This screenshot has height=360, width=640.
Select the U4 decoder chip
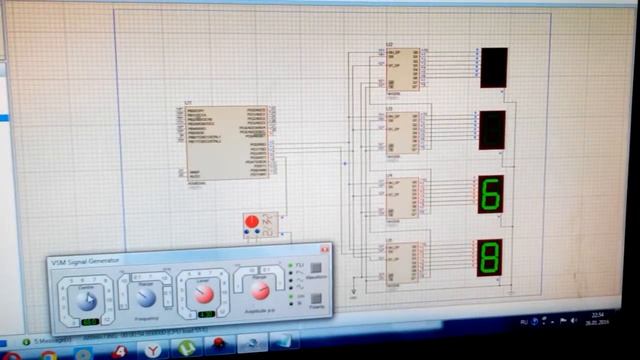tap(402, 198)
